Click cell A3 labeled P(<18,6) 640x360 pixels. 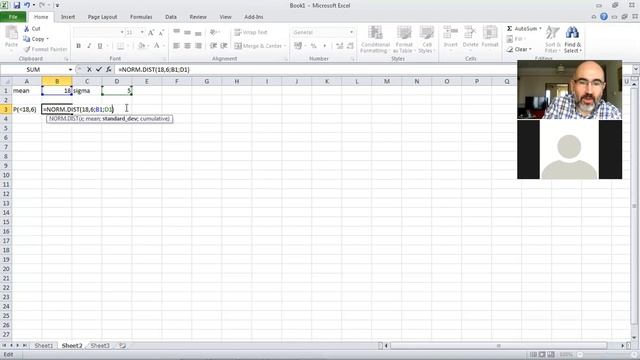[x=27, y=109]
